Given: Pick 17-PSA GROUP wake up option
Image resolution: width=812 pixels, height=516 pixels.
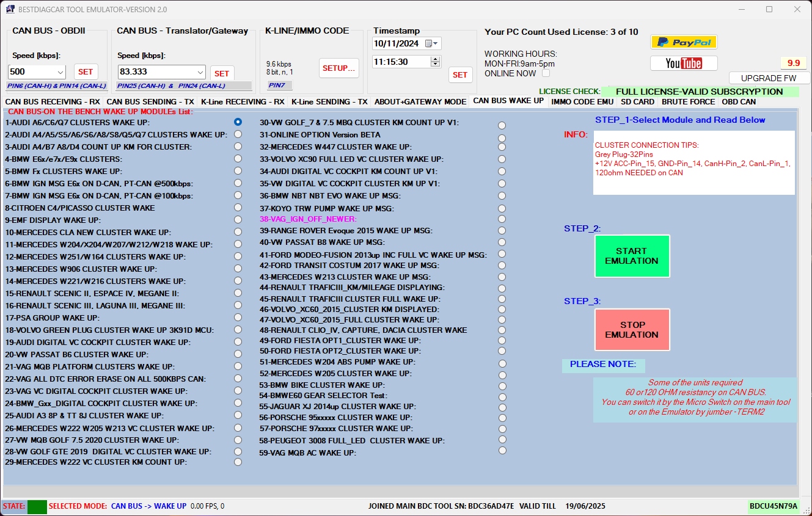Looking at the screenshot, I should [x=238, y=318].
